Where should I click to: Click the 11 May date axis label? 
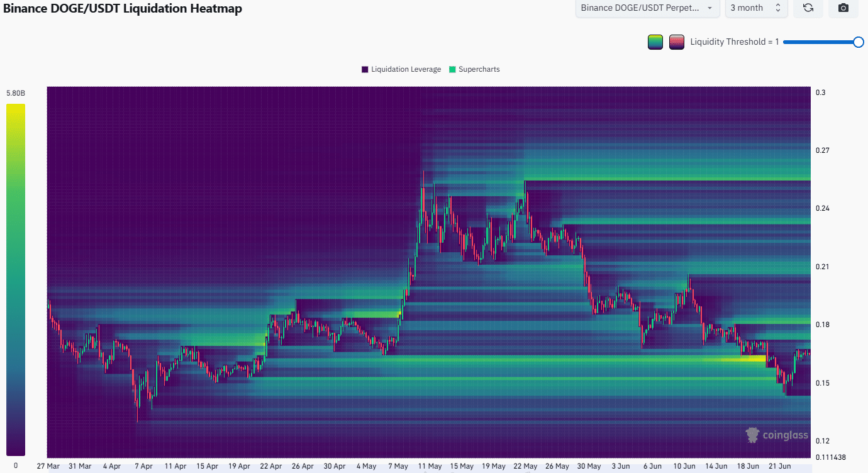coord(430,466)
